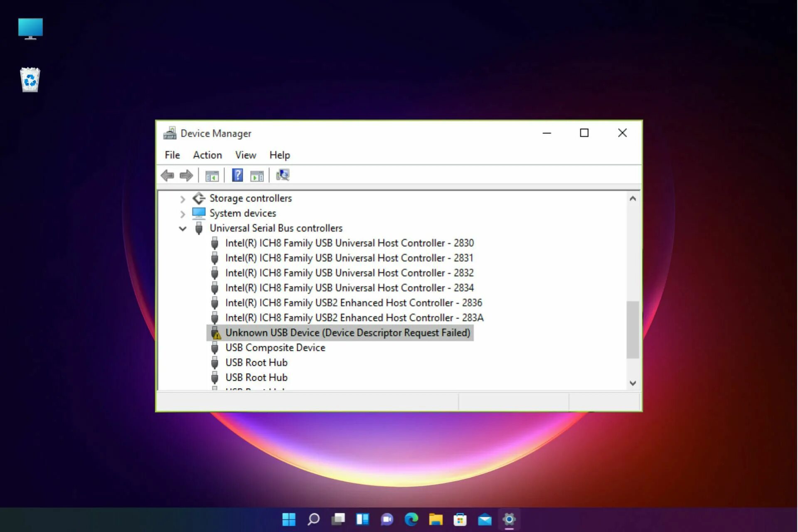This screenshot has height=532, width=798.
Task: Open the File menu
Action: coord(172,155)
